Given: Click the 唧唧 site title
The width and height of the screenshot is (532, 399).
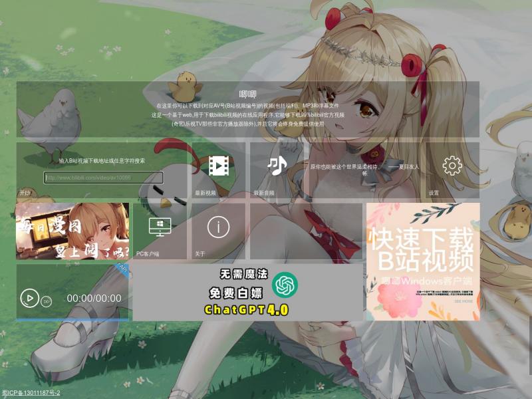Looking at the screenshot, I should [x=247, y=94].
